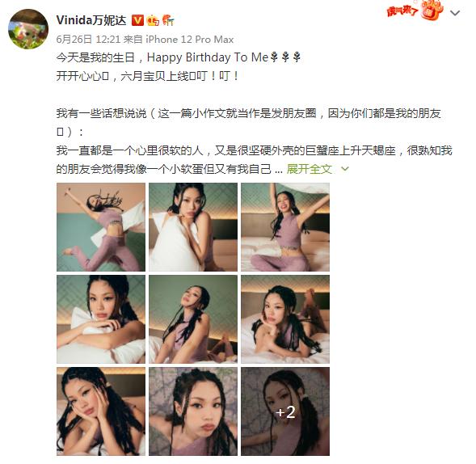Click the membership crown badge icon
Viewport: 476px width, 464px height.
coord(153,21)
